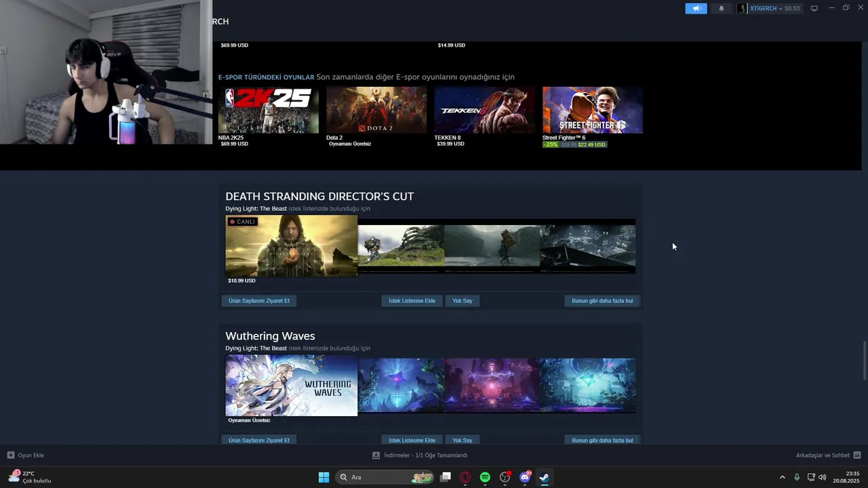868x488 pixels.
Task: Ignore Wuthering Waves with 'Yok Say'
Action: [x=462, y=440]
